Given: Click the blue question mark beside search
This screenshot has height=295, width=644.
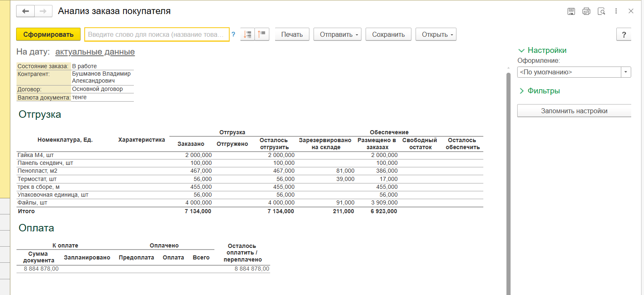Looking at the screenshot, I should tap(233, 35).
